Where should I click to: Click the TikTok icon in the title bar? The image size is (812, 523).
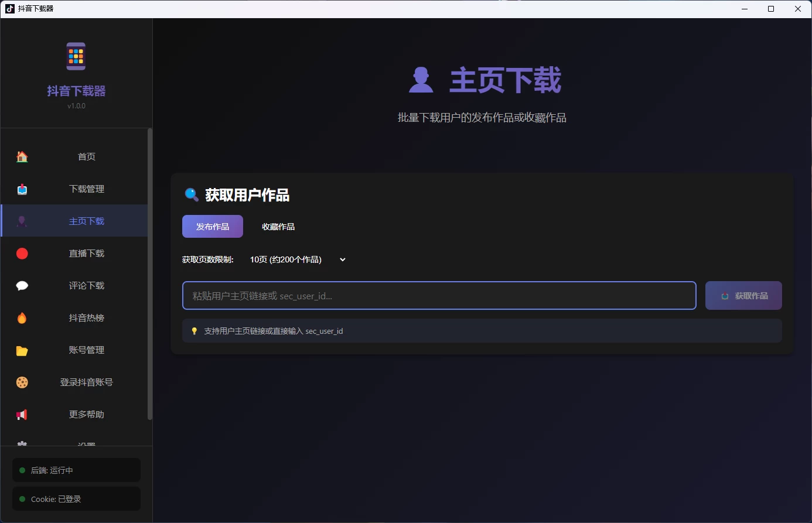coord(9,9)
